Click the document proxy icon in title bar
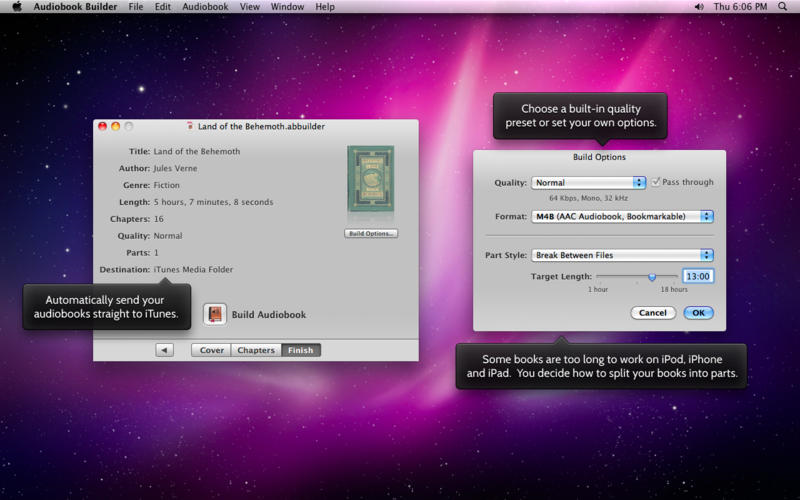 190,126
